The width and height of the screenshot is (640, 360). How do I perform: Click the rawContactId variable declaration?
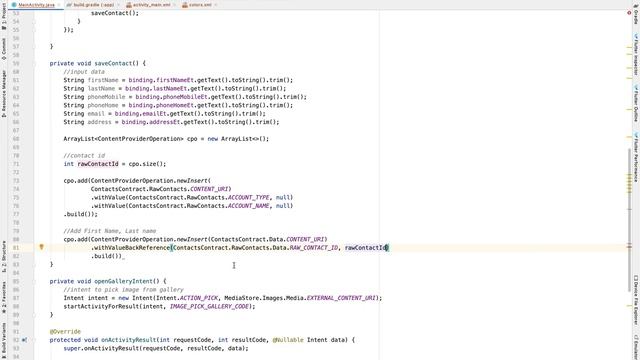click(98, 164)
